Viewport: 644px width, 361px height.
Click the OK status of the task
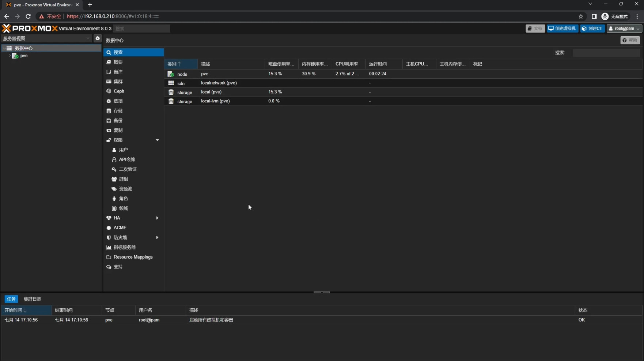tap(582, 320)
